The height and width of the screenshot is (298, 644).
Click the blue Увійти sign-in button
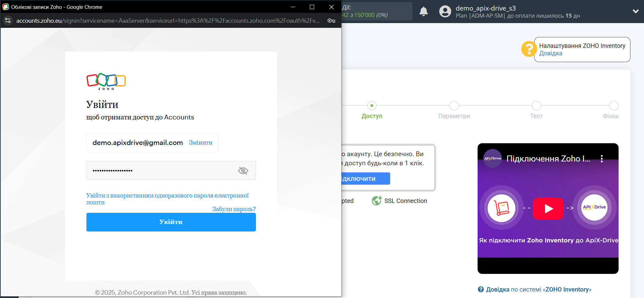171,222
